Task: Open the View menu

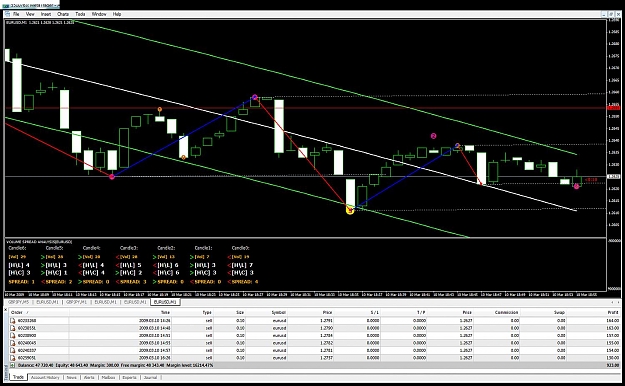Action: click(x=30, y=14)
